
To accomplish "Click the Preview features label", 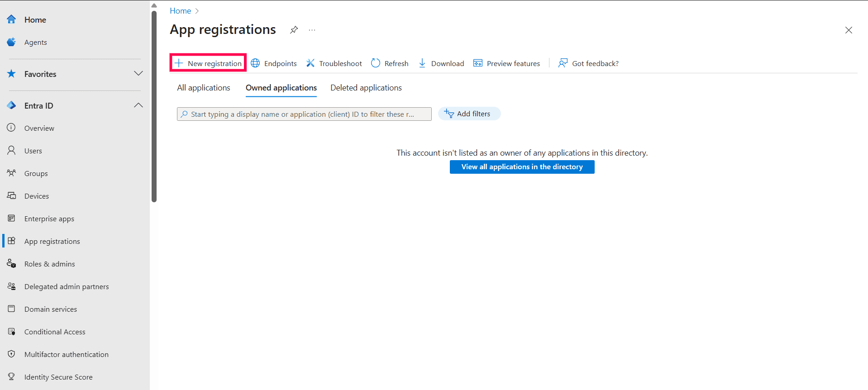I will tap(513, 63).
